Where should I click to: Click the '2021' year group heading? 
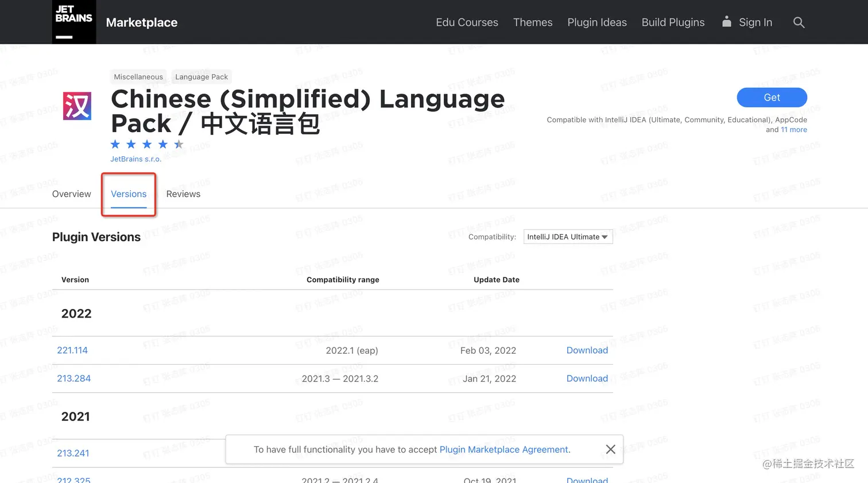click(76, 416)
